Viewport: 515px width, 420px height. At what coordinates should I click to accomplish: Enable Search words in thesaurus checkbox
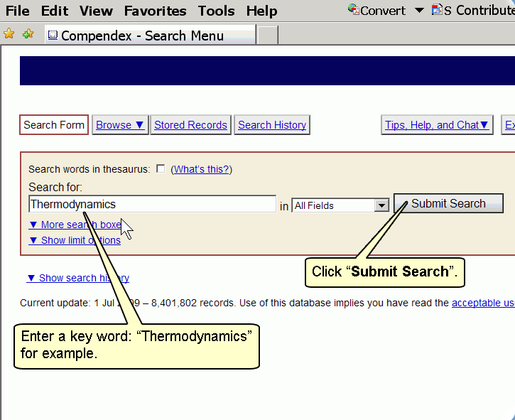click(x=161, y=168)
